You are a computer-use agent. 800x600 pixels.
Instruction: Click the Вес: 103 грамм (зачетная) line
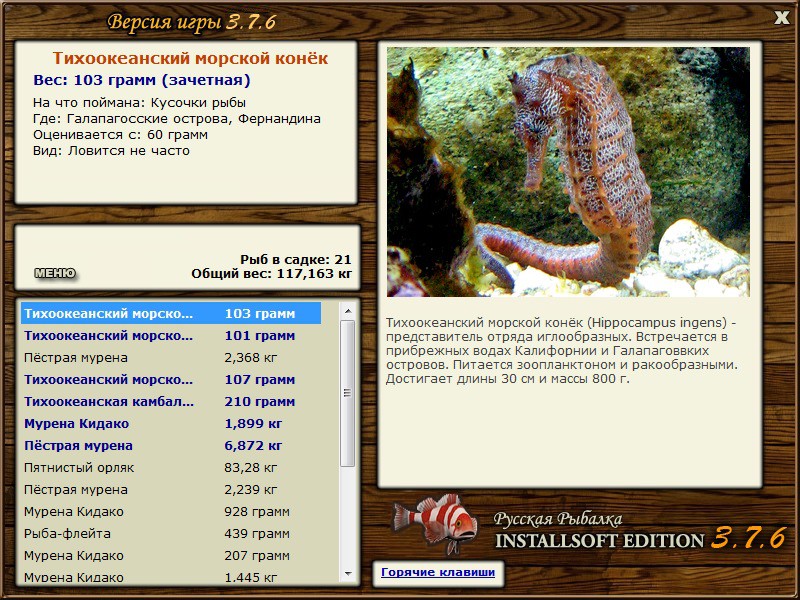click(x=142, y=80)
